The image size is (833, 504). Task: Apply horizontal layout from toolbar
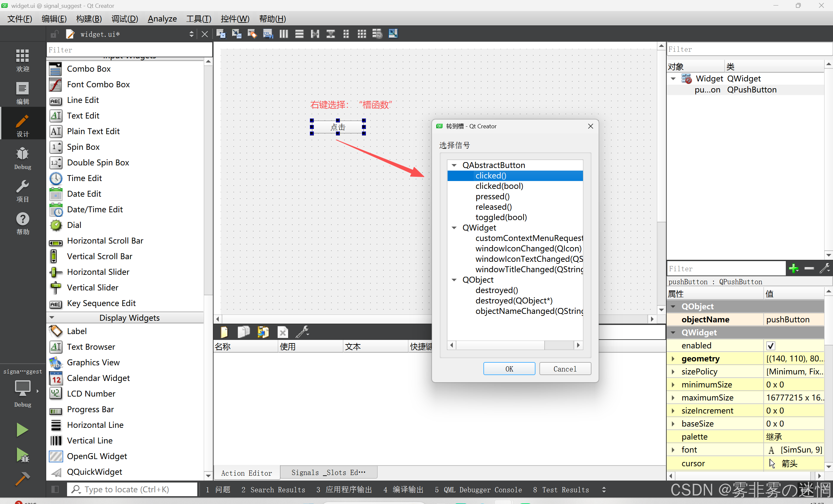point(283,34)
